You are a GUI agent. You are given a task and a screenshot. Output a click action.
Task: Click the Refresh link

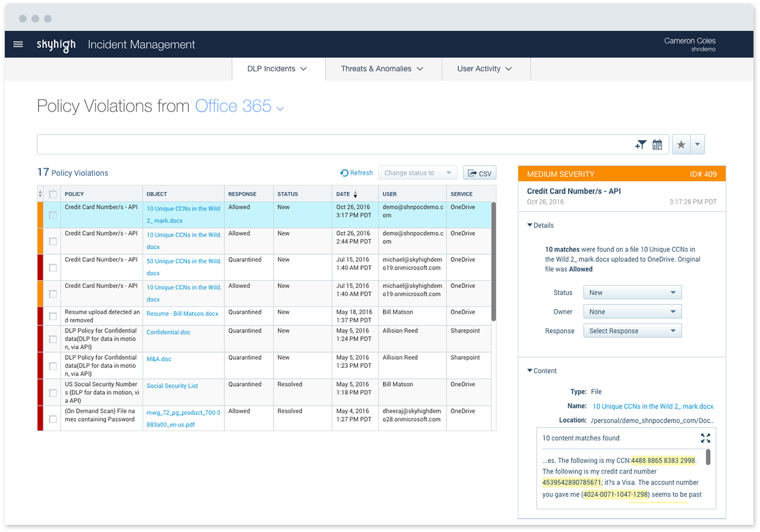coord(356,173)
